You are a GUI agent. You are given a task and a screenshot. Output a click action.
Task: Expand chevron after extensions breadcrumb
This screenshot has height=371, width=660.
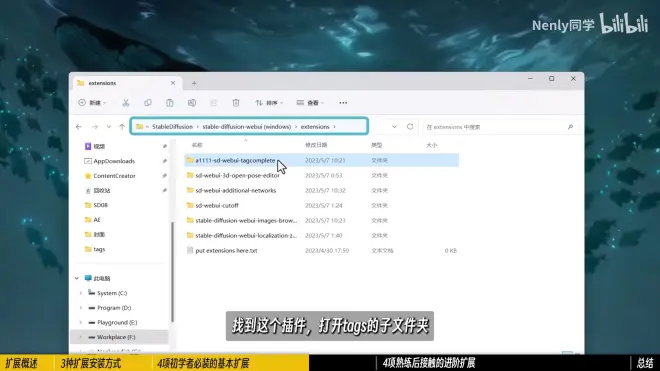click(335, 127)
